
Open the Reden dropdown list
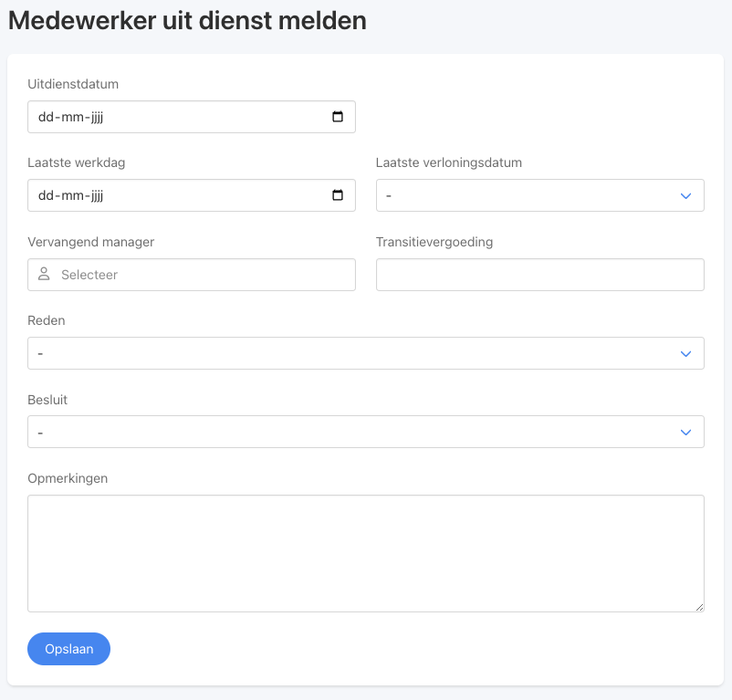(365, 353)
